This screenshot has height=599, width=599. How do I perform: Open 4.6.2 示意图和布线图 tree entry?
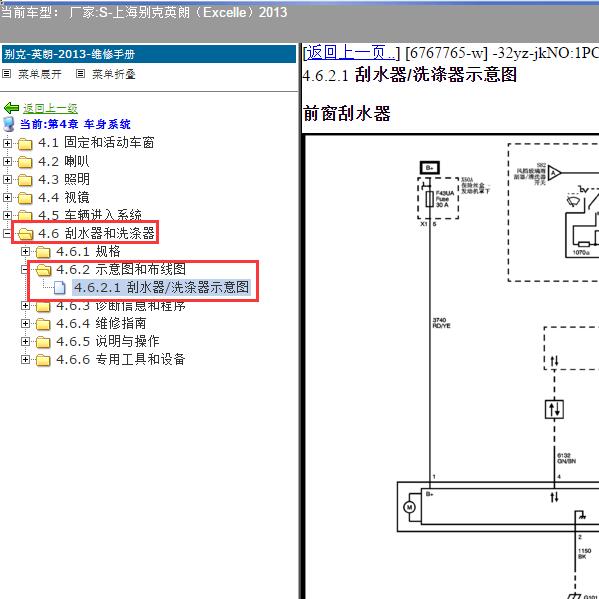(x=121, y=269)
